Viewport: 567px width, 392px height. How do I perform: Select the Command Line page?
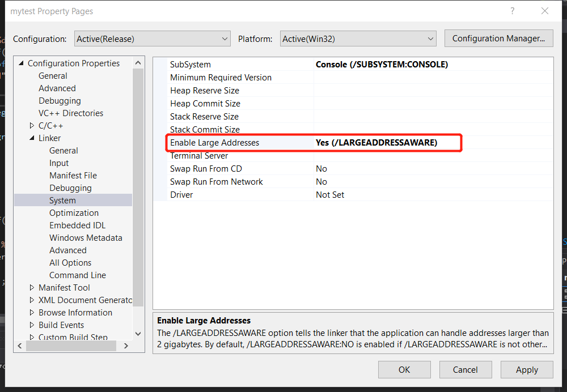(x=78, y=275)
